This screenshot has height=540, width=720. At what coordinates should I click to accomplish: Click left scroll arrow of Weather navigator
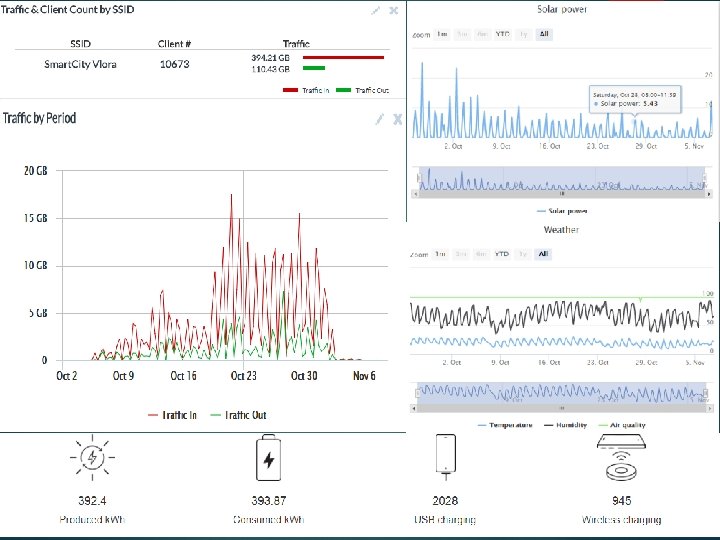[414, 408]
